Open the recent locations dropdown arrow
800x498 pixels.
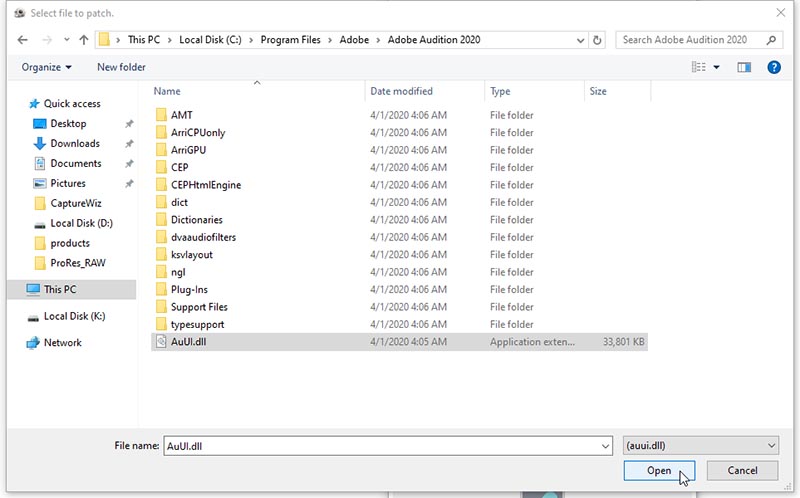click(66, 40)
